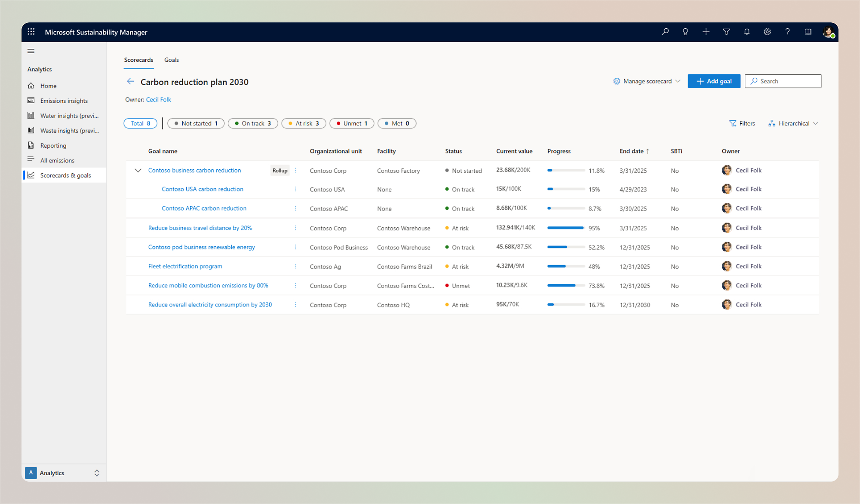Open more options for Reduce mobile combustion emissions
860x504 pixels.
295,286
